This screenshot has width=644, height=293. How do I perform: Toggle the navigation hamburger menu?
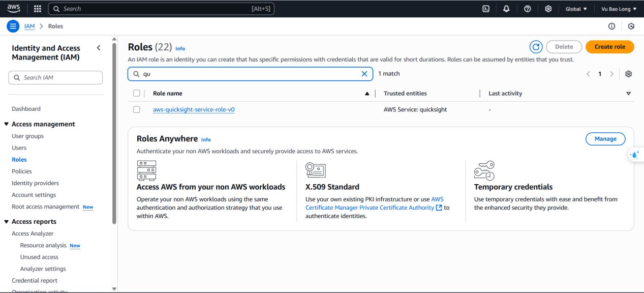(13, 26)
